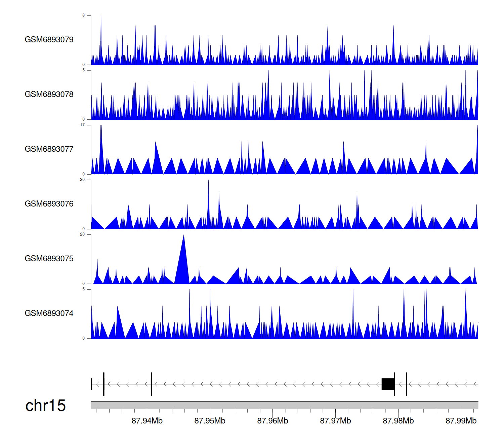This screenshot has height=444, width=504.
Task: Select the GSM6893074 track name
Action: pyautogui.click(x=49, y=313)
